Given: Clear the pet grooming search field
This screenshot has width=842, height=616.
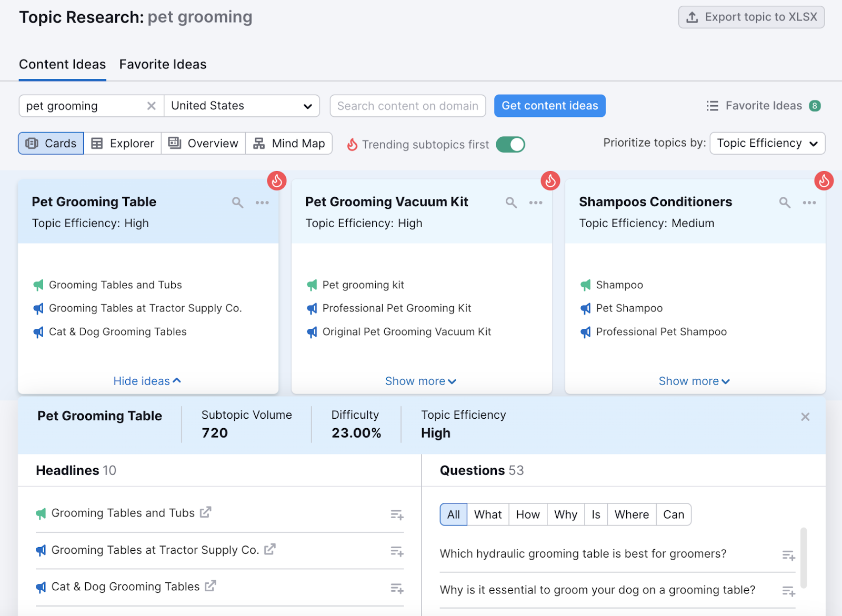Looking at the screenshot, I should click(152, 106).
